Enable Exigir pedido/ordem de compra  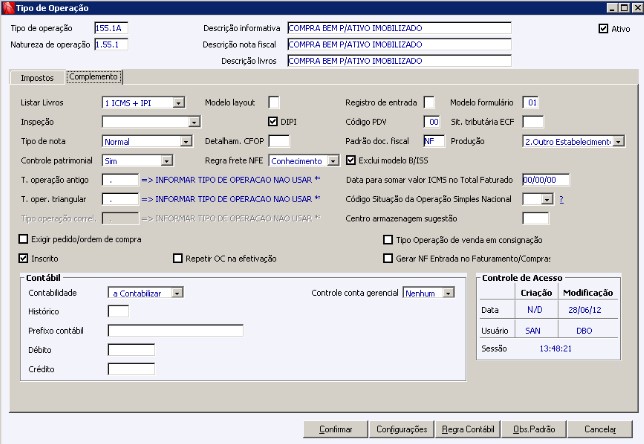click(x=23, y=239)
